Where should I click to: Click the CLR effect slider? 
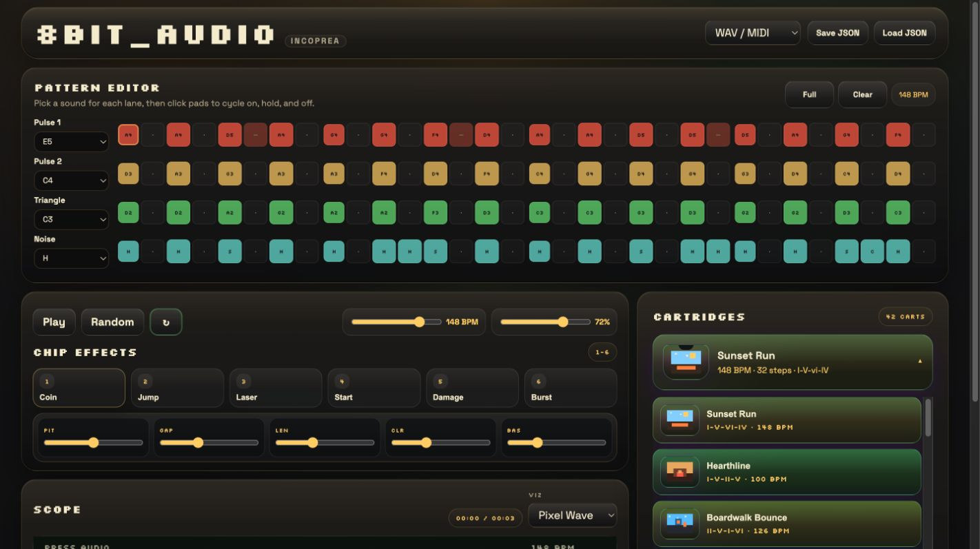[x=440, y=443]
